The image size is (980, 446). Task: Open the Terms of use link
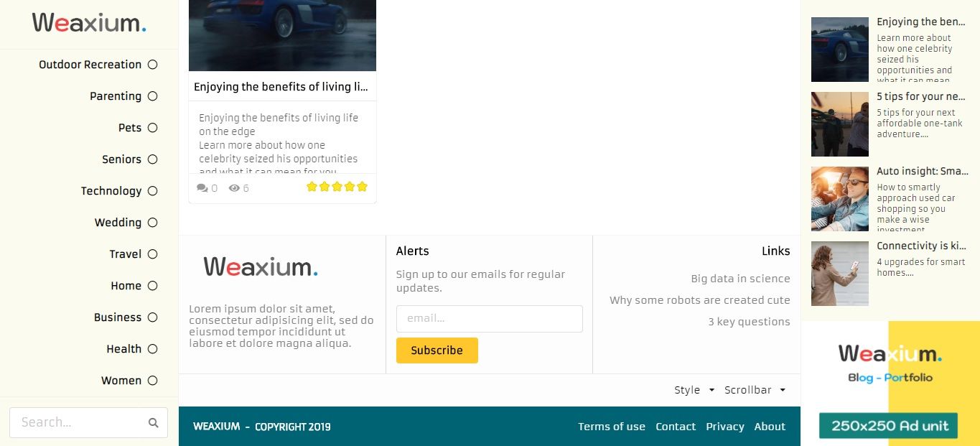click(x=612, y=427)
